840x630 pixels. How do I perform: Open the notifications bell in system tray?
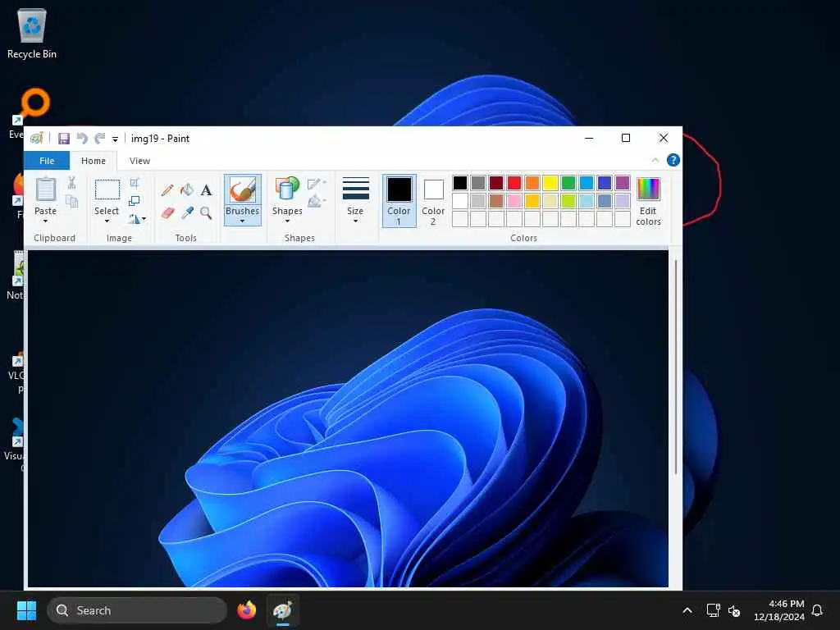pyautogui.click(x=817, y=610)
